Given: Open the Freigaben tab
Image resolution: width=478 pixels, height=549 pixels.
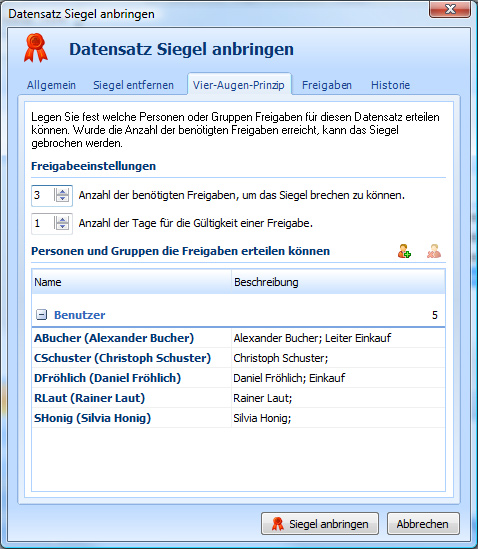Looking at the screenshot, I should (327, 85).
